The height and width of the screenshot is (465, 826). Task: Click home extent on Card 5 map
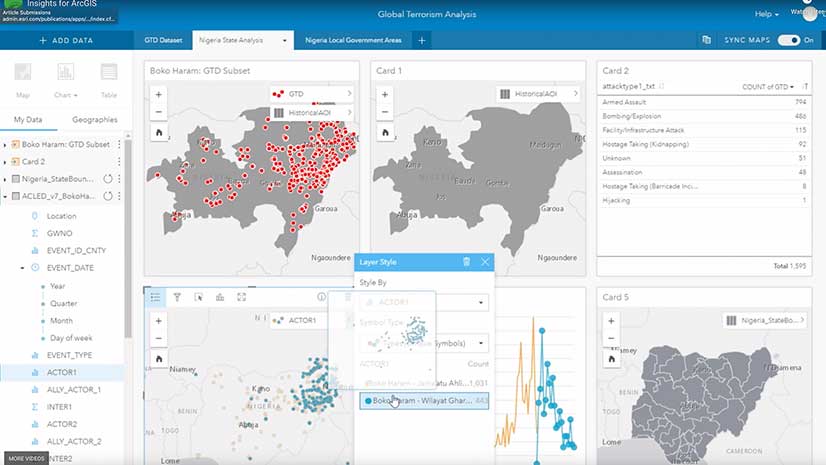pos(611,359)
